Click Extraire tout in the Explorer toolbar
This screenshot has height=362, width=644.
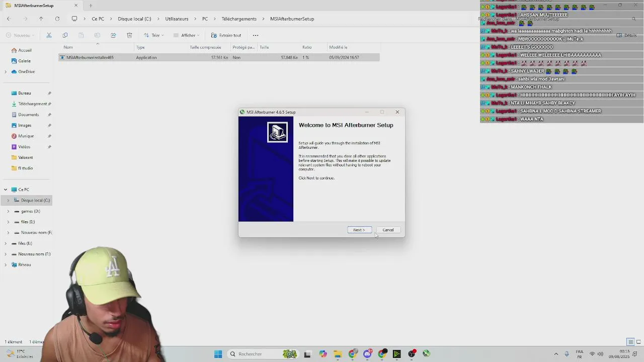coord(226,35)
